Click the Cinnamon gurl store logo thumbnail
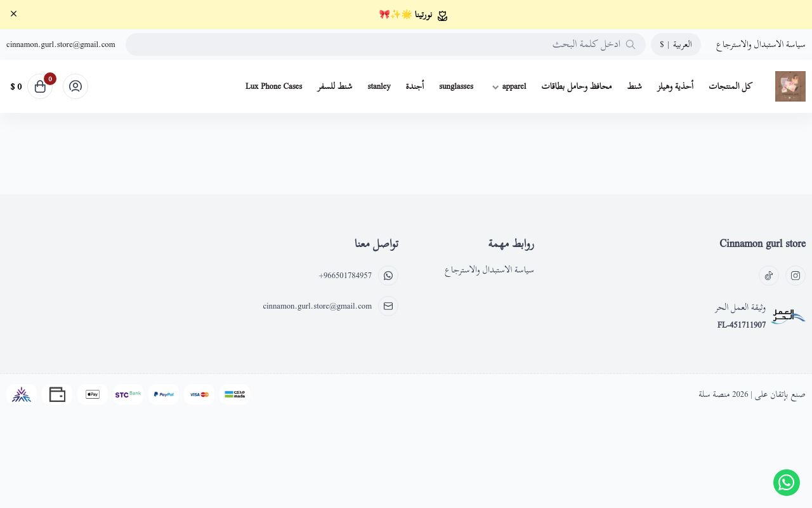This screenshot has height=508, width=812. 790,86
